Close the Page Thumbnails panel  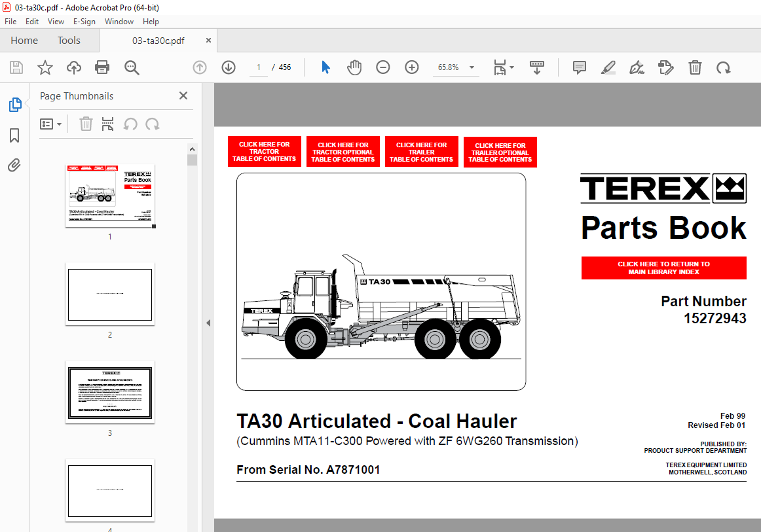click(x=183, y=96)
